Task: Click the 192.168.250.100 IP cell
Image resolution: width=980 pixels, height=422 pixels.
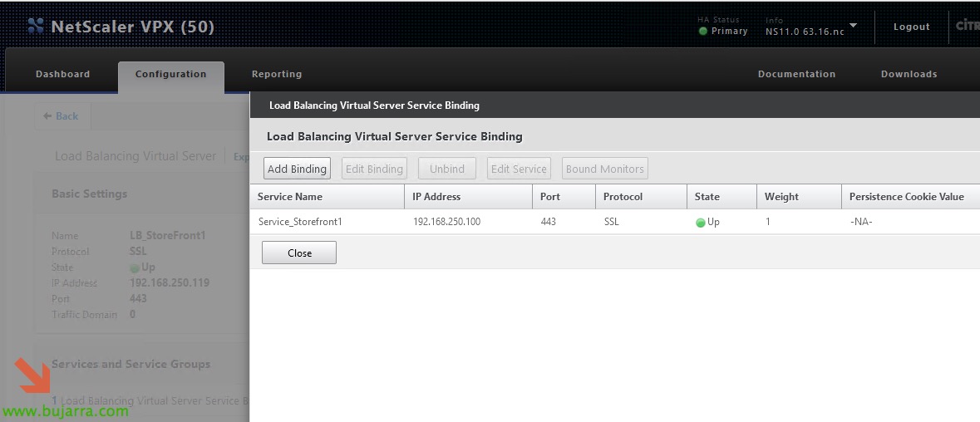Action: click(x=446, y=222)
